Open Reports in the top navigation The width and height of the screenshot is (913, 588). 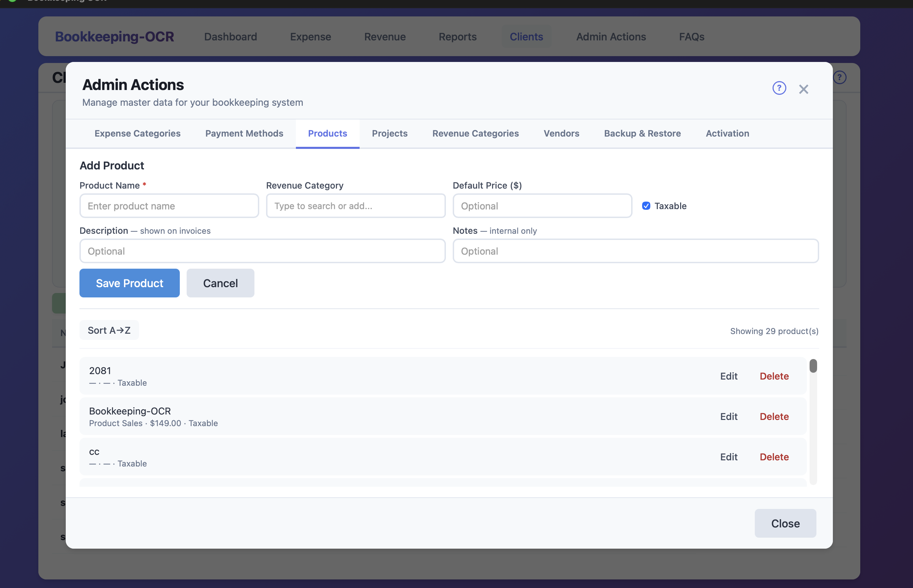pos(457,37)
